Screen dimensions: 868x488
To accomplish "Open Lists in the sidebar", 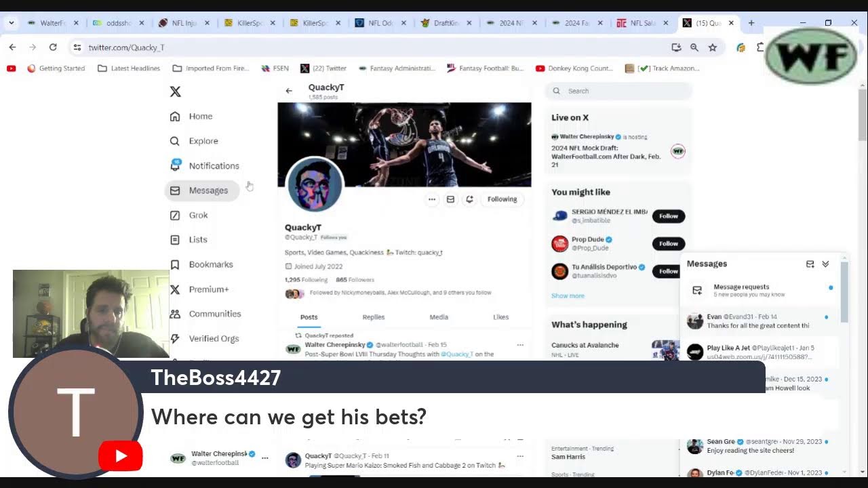I will (189, 240).
